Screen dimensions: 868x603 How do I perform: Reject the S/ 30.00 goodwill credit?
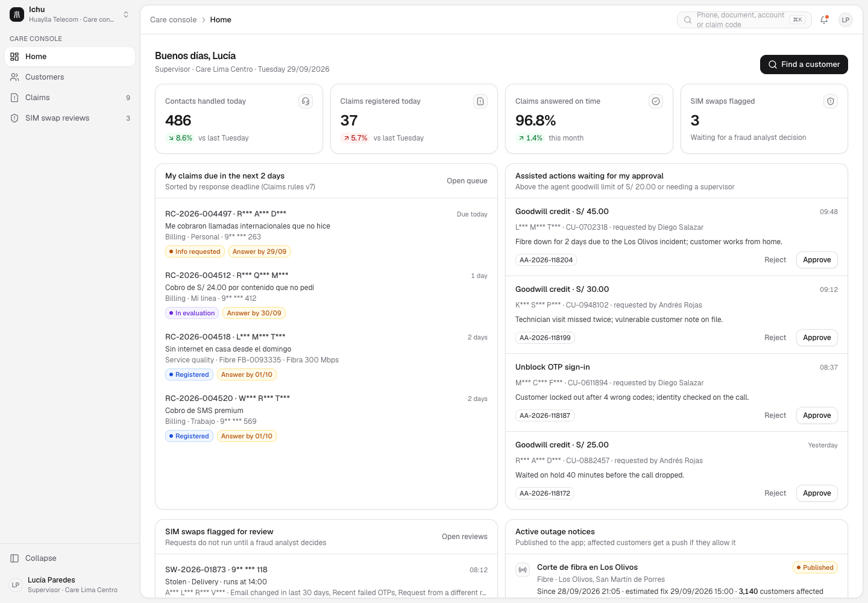point(775,338)
